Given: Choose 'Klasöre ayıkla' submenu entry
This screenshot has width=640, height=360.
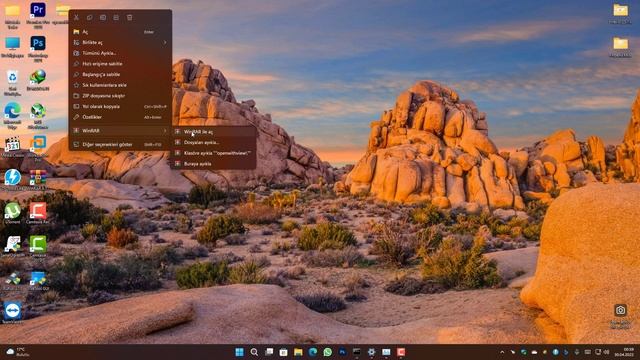Looking at the screenshot, I should click(x=214, y=153).
